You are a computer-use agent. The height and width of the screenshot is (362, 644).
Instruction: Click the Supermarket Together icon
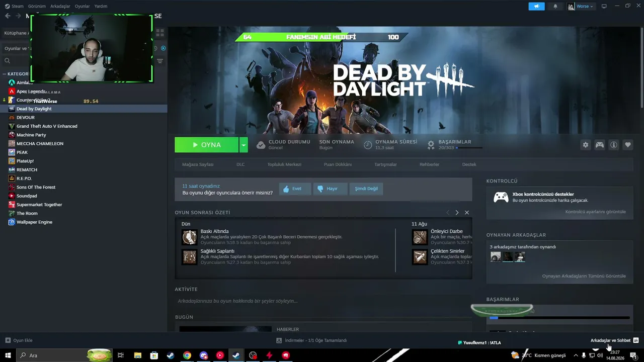(12, 205)
